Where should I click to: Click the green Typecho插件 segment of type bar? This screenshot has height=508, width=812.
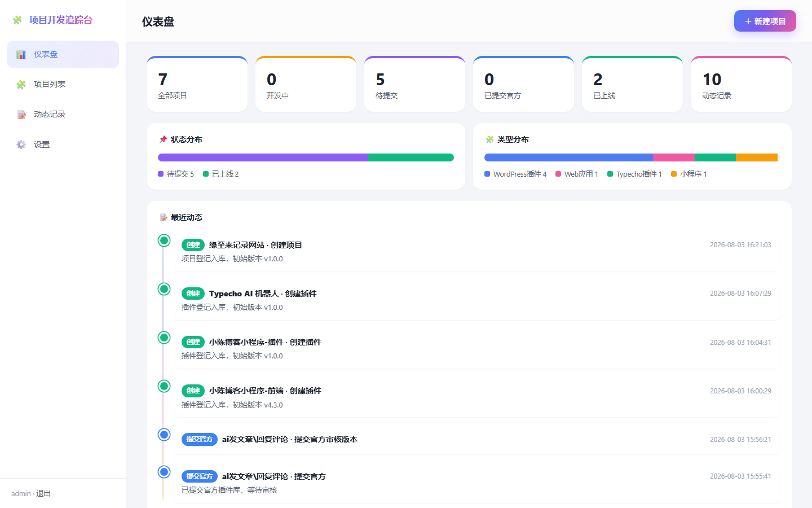[x=715, y=157]
